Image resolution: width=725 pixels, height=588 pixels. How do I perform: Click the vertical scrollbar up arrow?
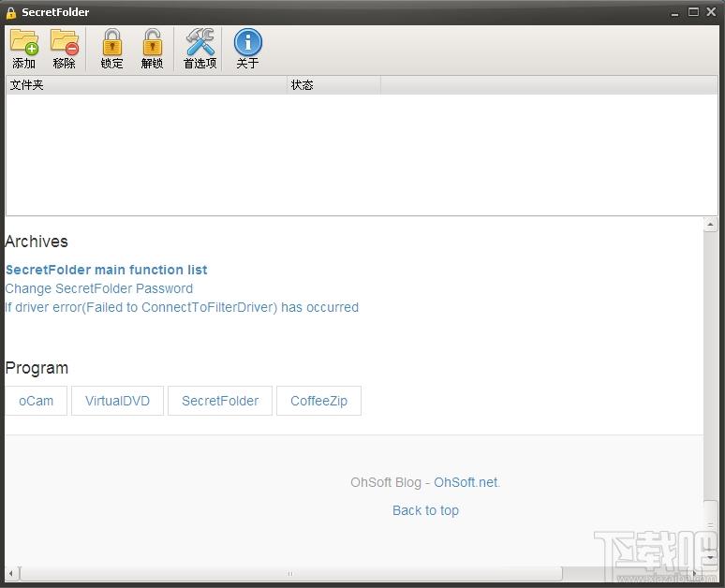(710, 225)
